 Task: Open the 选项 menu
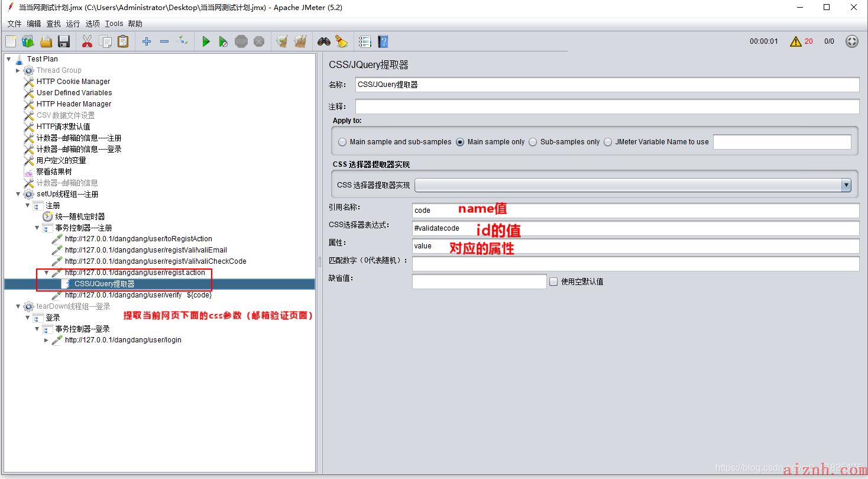(92, 24)
